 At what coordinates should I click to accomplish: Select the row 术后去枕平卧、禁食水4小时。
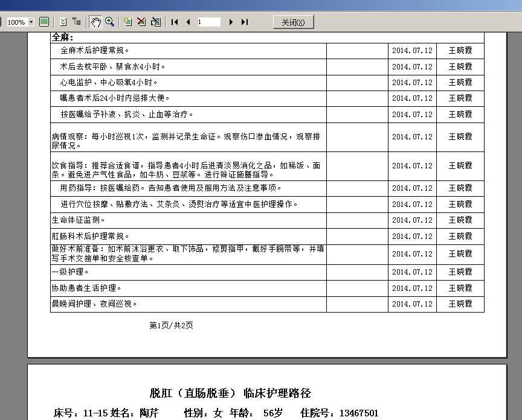click(267, 67)
